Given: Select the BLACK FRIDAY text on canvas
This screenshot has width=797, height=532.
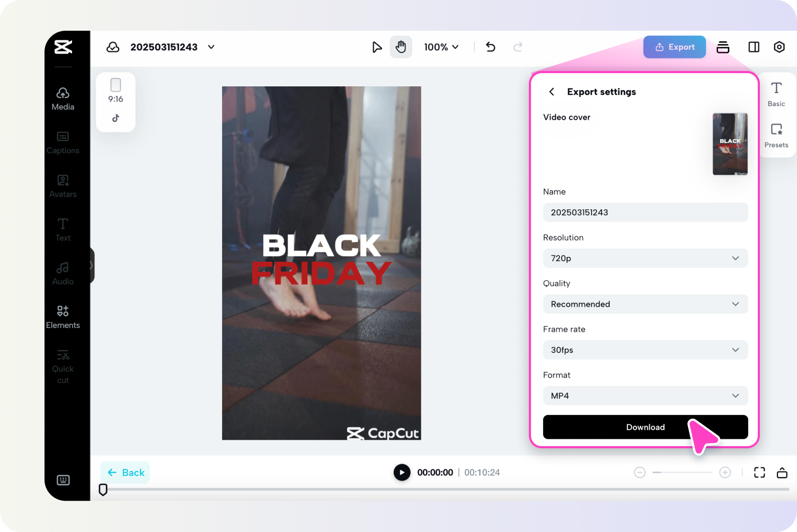Looking at the screenshot, I should 322,260.
